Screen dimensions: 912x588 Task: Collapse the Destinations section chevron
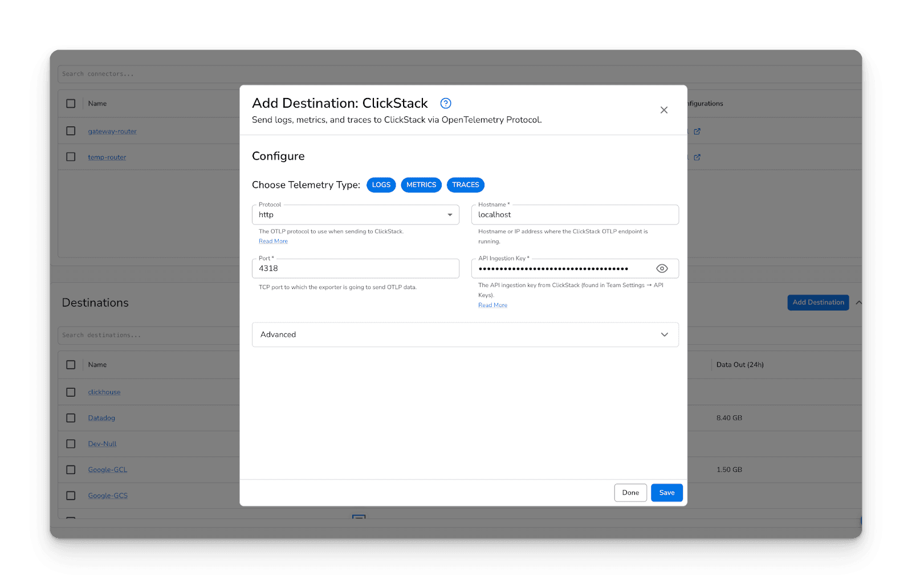[858, 303]
